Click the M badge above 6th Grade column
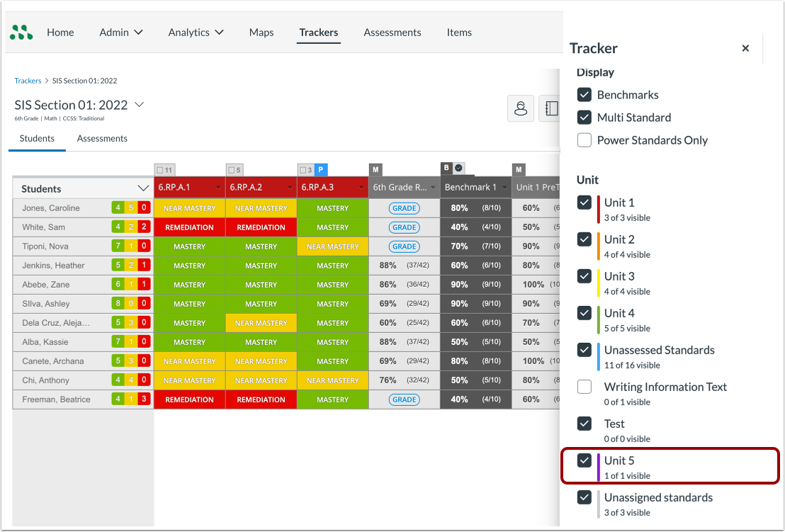The height and width of the screenshot is (532, 785). (x=375, y=170)
